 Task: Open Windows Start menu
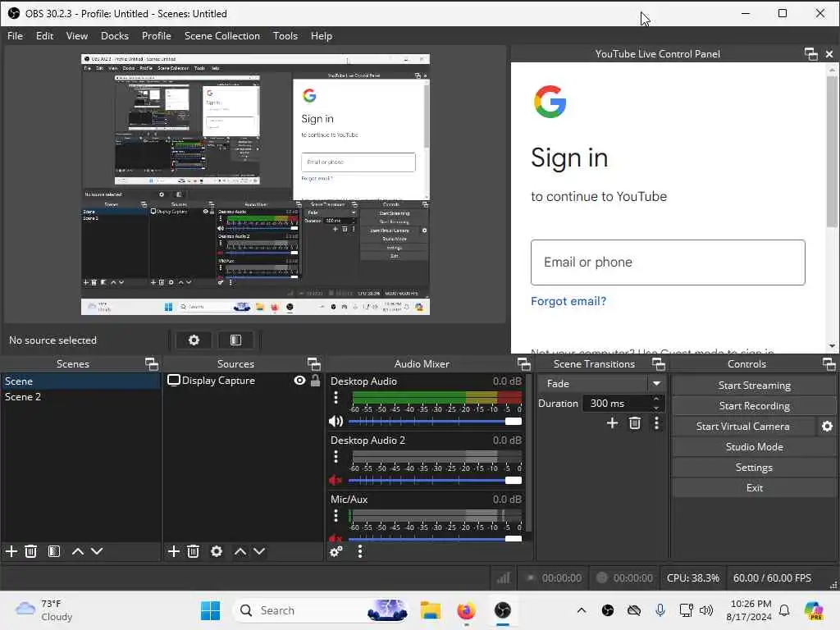point(210,610)
